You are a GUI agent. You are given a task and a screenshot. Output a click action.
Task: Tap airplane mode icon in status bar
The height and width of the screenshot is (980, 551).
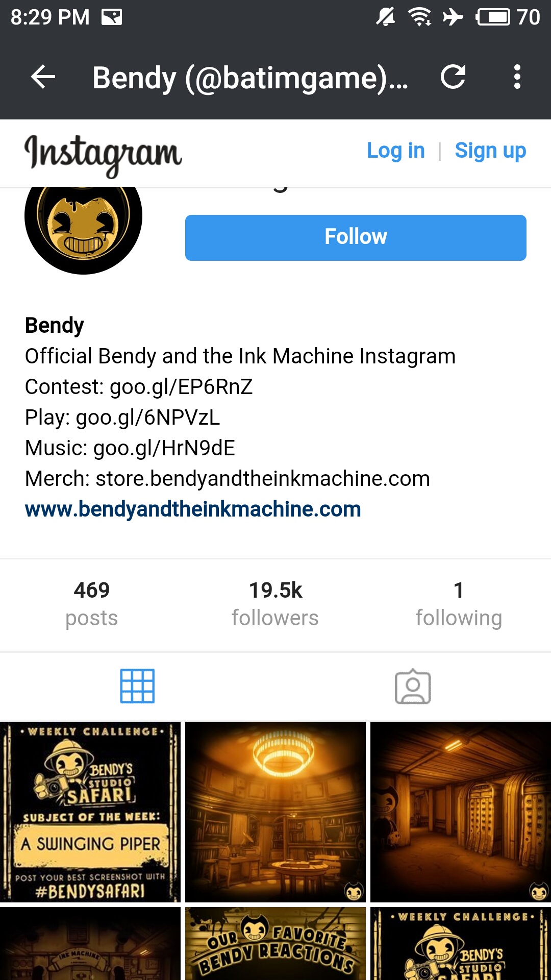click(x=453, y=17)
